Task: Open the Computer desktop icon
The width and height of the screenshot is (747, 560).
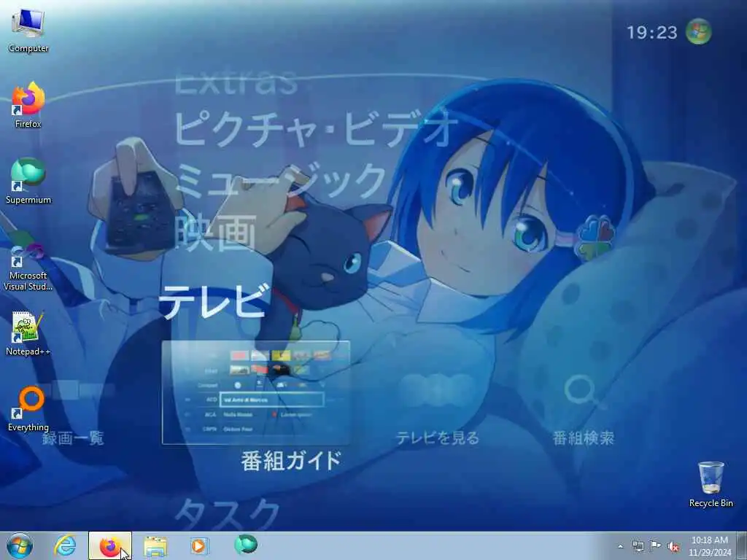Action: (28, 29)
